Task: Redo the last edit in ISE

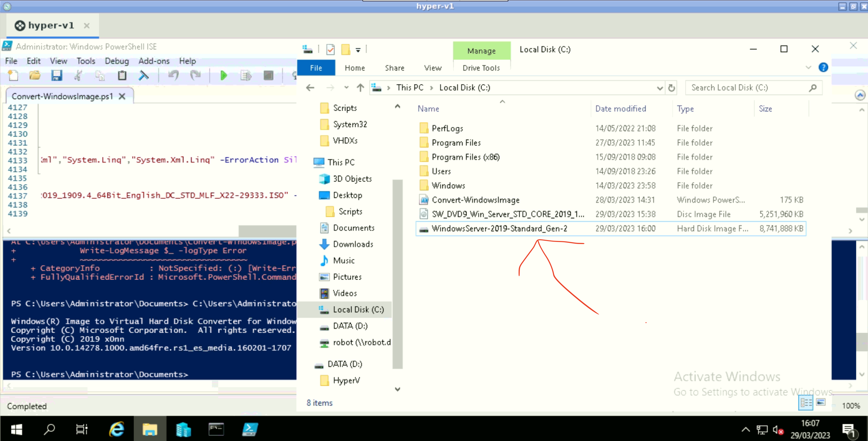Action: [x=195, y=75]
